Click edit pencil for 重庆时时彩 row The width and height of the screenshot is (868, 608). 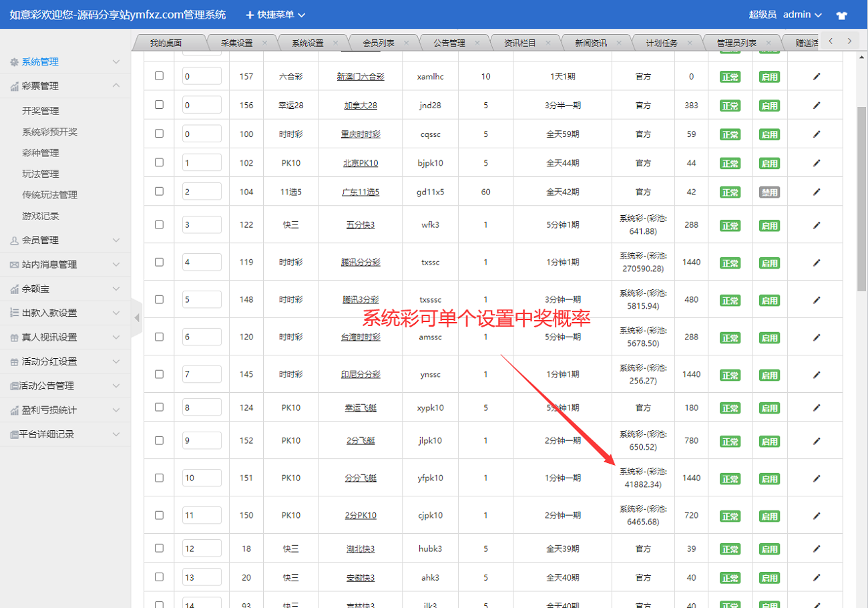point(816,134)
